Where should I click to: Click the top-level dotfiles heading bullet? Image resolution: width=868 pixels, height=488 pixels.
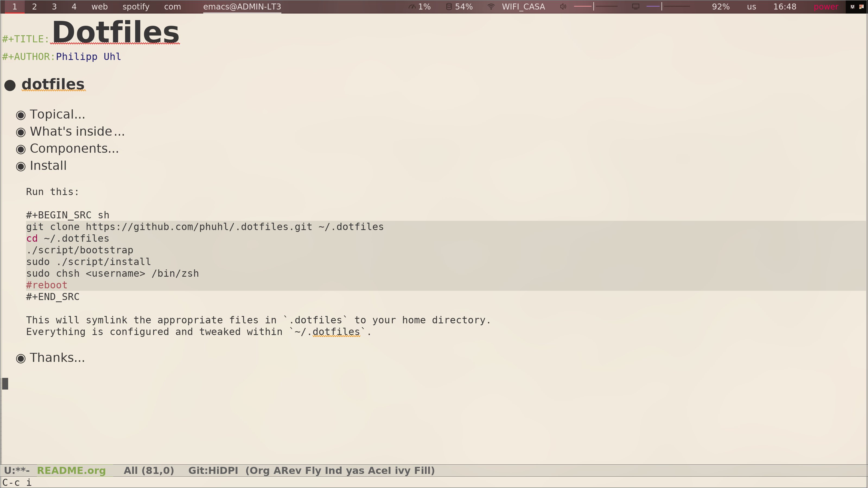pyautogui.click(x=10, y=85)
